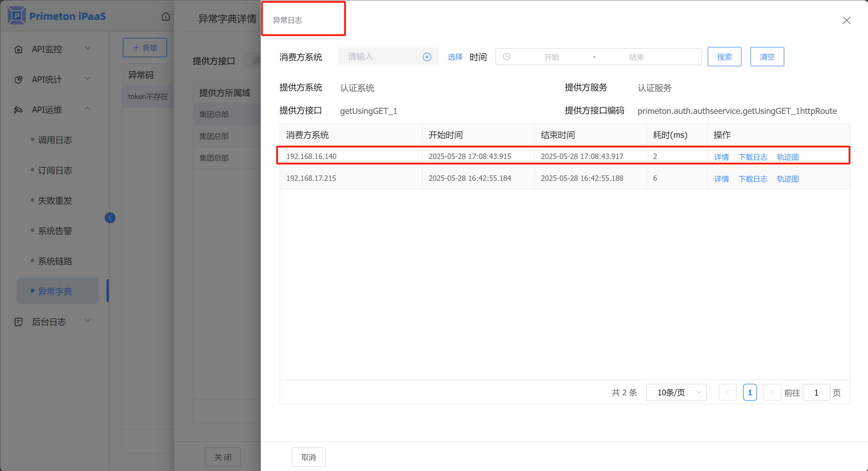Viewport: 868px width, 471px height.
Task: Click the 搜索 button
Action: pos(724,57)
